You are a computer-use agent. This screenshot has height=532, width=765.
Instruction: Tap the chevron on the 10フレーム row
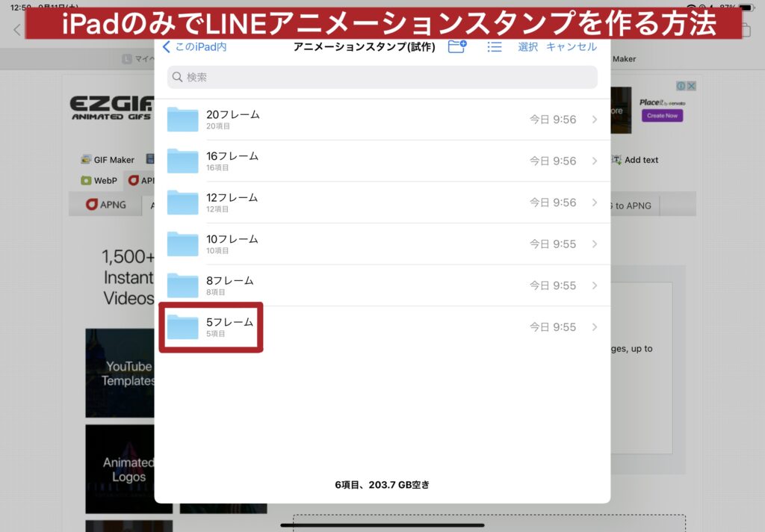click(594, 244)
